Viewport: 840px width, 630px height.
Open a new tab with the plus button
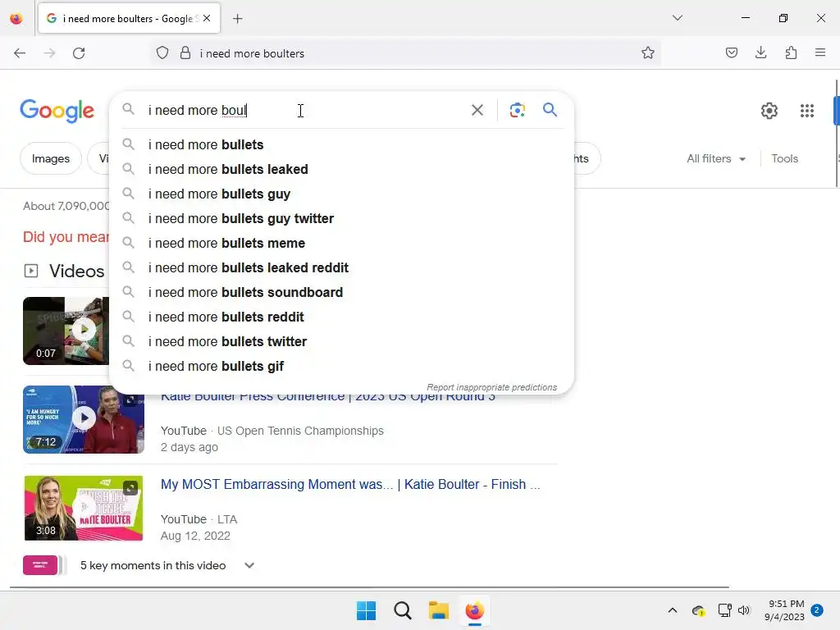coord(238,19)
